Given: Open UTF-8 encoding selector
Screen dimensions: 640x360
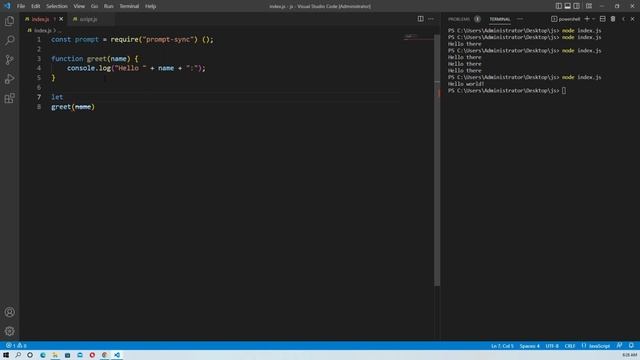Looking at the screenshot, I should 552,346.
